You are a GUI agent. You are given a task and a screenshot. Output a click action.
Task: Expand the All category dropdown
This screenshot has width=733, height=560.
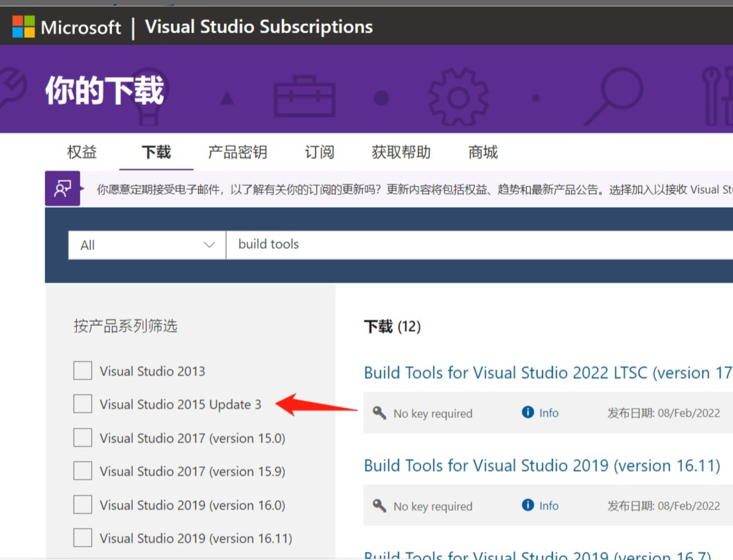[x=147, y=245]
